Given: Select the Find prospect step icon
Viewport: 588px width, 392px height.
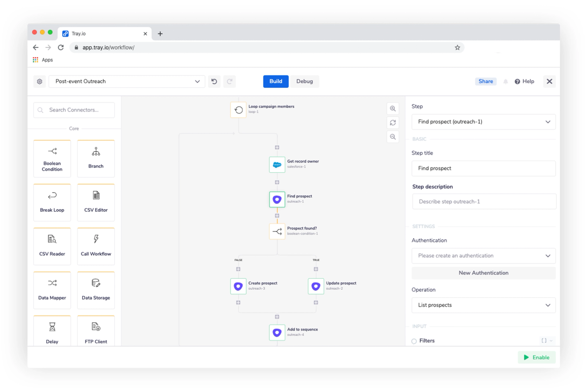Looking at the screenshot, I should pos(277,199).
